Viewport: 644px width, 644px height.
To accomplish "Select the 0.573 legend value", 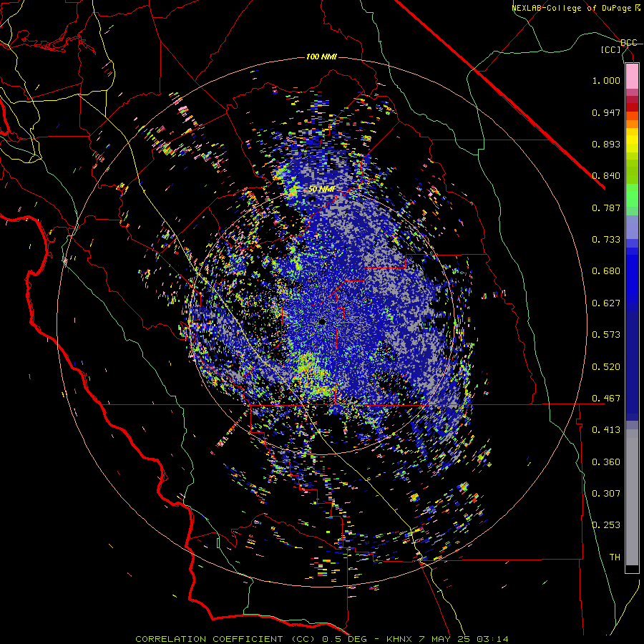I will point(606,335).
